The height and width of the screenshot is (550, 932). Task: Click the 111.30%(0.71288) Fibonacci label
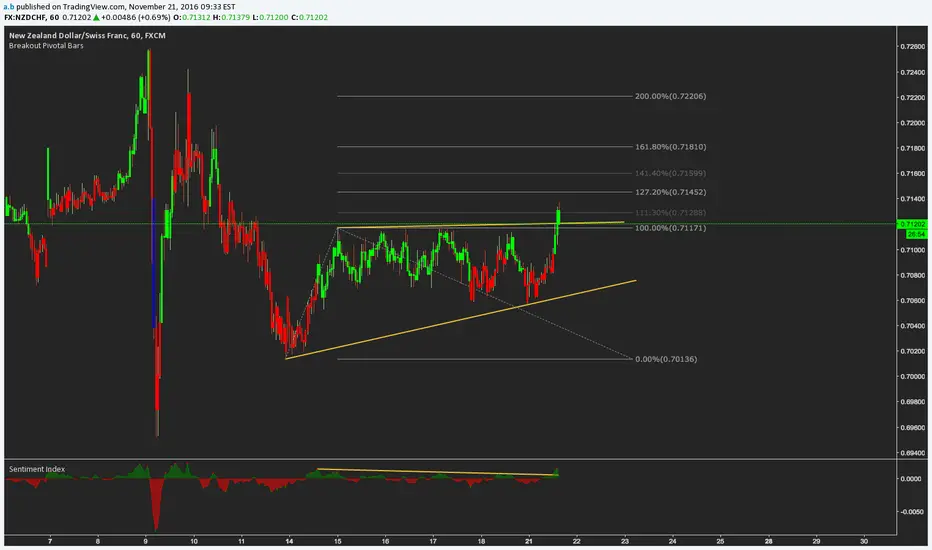(x=670, y=213)
